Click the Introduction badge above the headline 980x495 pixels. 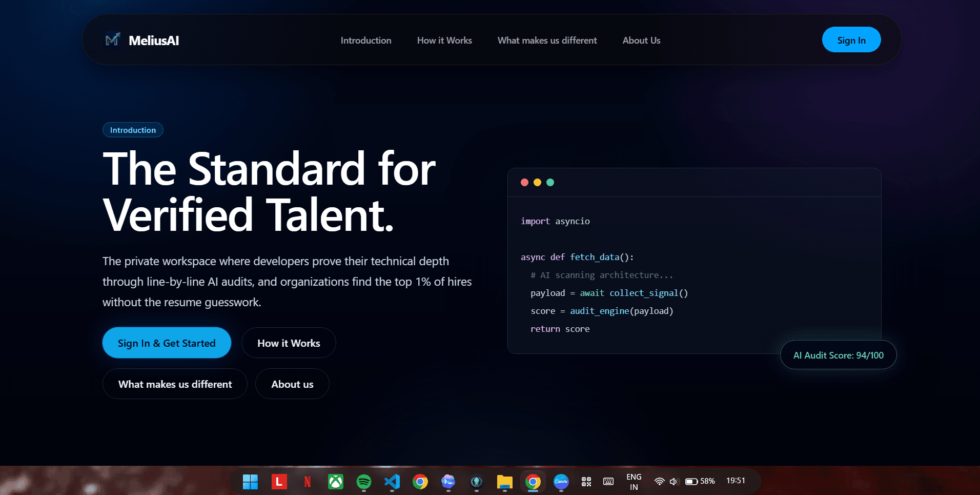click(x=133, y=130)
